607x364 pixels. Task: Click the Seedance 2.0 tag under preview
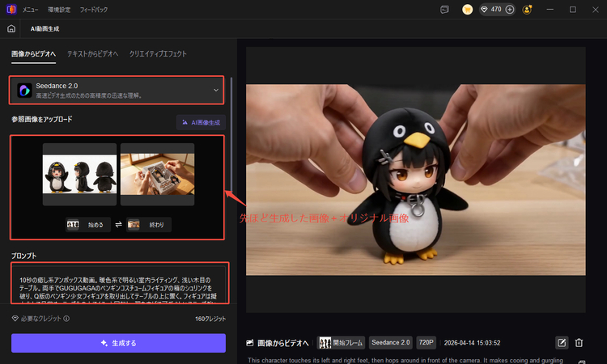click(391, 343)
